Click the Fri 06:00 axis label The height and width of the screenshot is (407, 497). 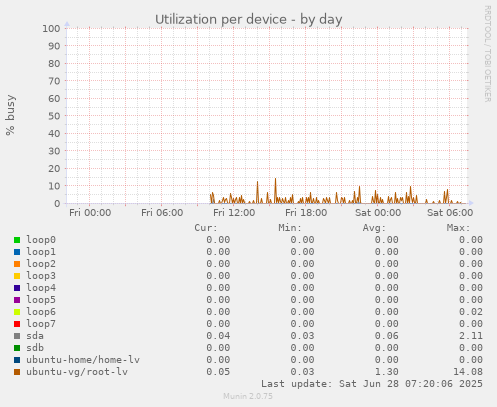pos(162,213)
